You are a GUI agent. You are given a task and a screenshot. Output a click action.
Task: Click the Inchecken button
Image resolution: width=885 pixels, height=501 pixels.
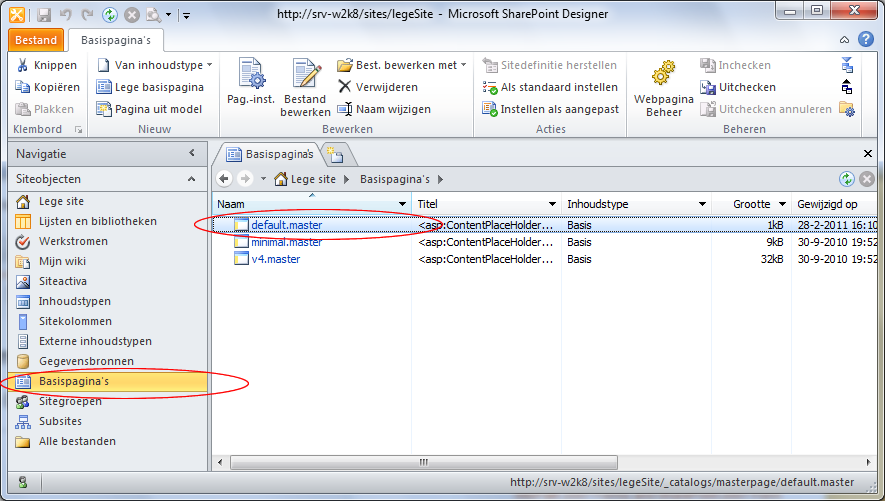[x=735, y=65]
